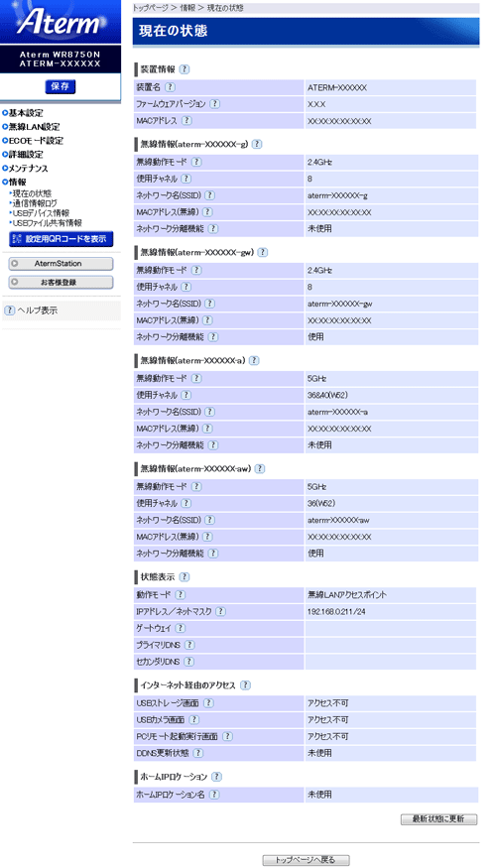The width and height of the screenshot is (496, 868).
Task: Open help for プライマリDNS
Action: (188, 645)
